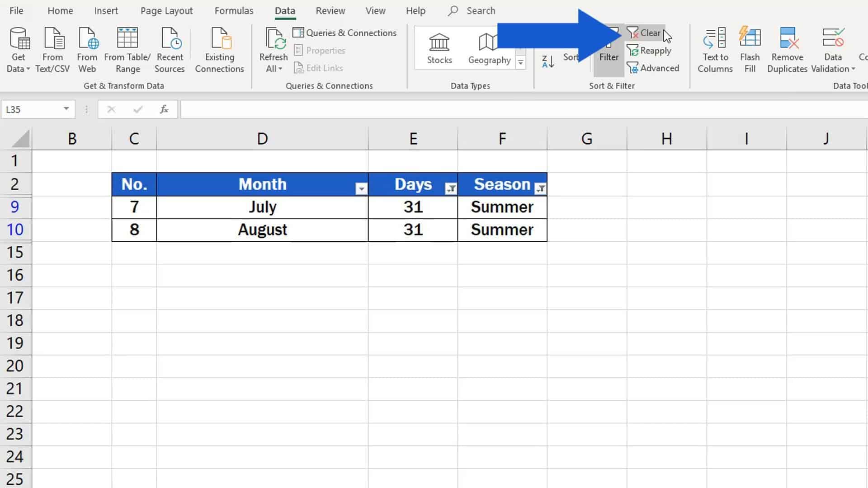Open Data Validation
The width and height of the screenshot is (868, 488).
click(833, 50)
